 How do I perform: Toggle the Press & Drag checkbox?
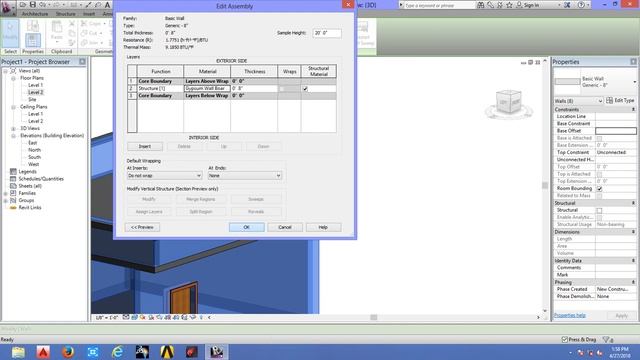[x=564, y=340]
